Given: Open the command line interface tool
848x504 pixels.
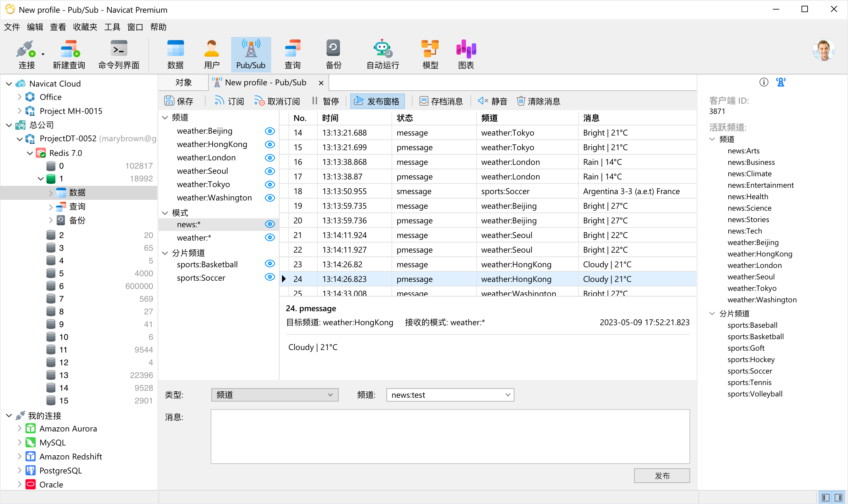Looking at the screenshot, I should click(118, 55).
